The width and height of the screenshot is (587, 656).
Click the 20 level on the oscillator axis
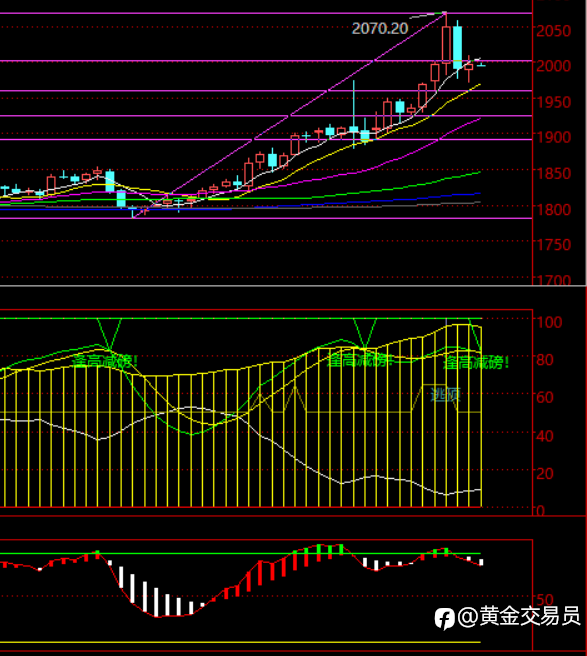point(545,474)
